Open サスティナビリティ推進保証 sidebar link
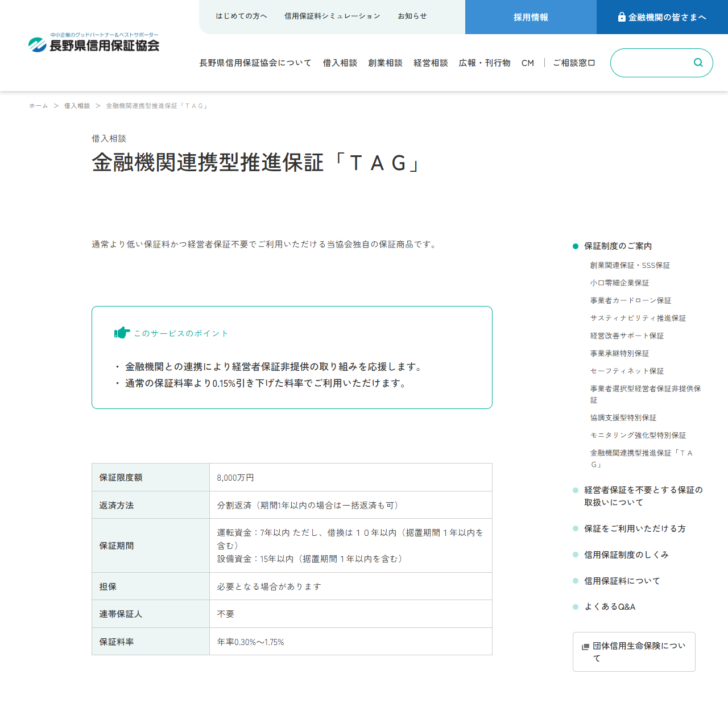 tap(638, 318)
